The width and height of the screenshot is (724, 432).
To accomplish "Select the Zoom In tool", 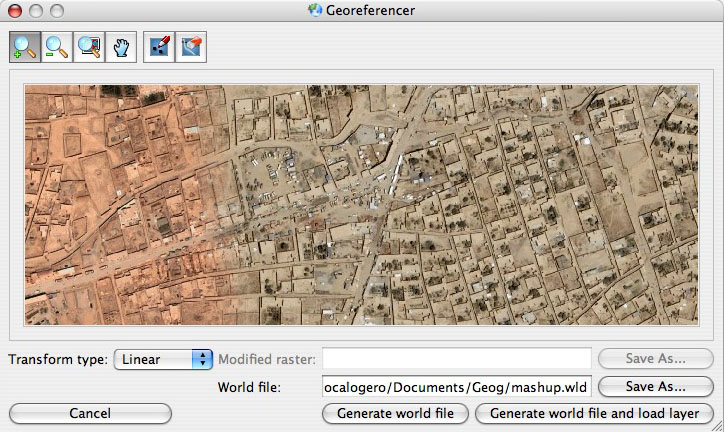I will 25,47.
